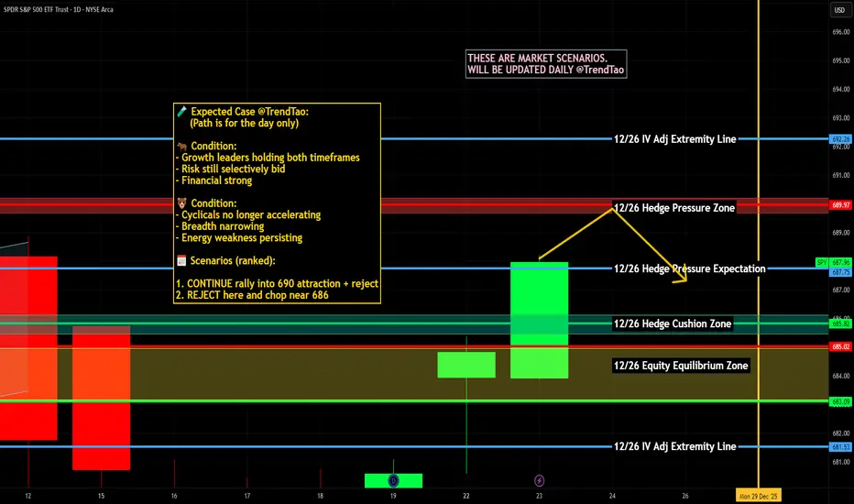This screenshot has height=504, width=854.
Task: Select the 681.53 blue price label
Action: tap(840, 447)
